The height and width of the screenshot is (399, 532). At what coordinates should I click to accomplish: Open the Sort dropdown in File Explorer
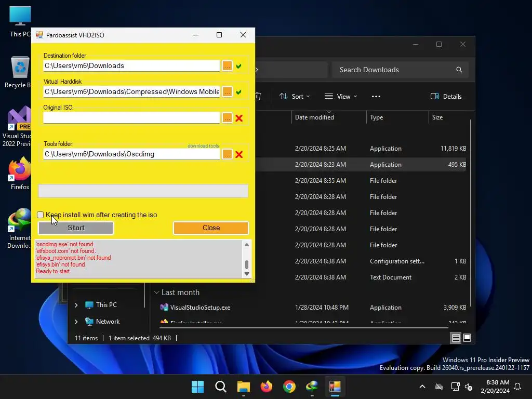[x=295, y=97]
